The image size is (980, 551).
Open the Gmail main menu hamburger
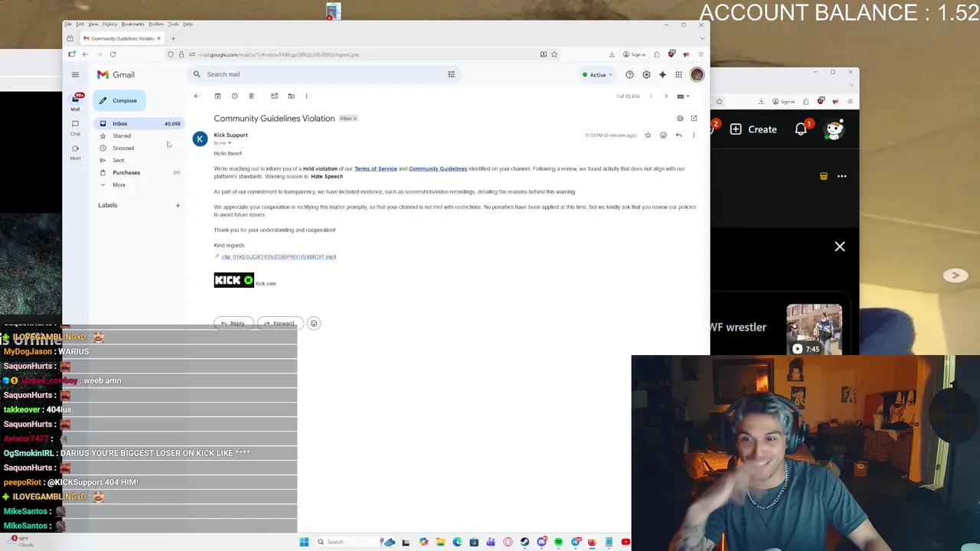tap(75, 74)
